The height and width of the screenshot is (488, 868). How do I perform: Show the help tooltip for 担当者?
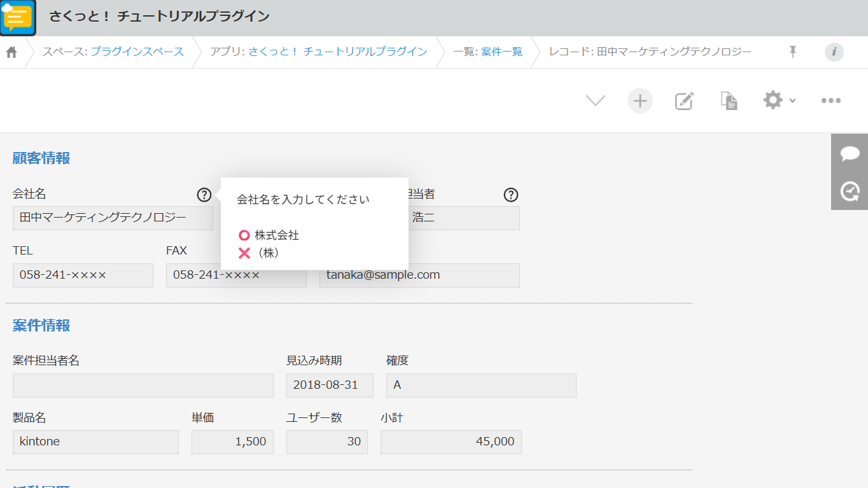click(x=510, y=195)
